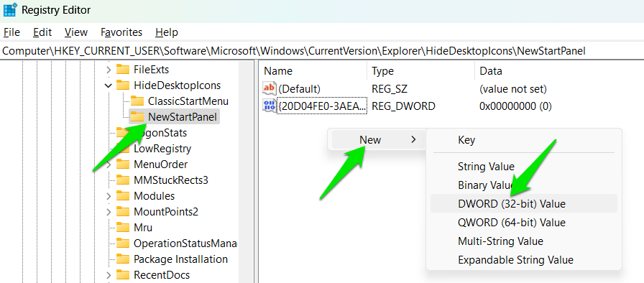
Task: Select the Modules folder icon
Action: pyautogui.click(x=123, y=195)
